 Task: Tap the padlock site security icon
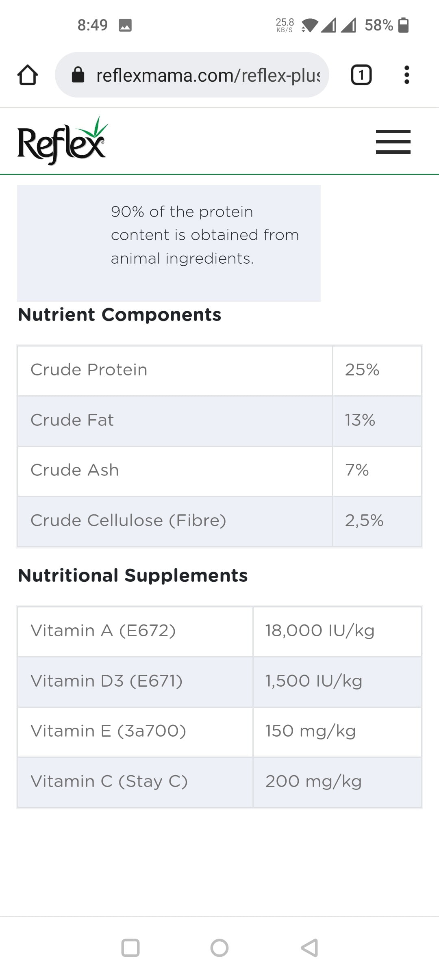(x=78, y=75)
